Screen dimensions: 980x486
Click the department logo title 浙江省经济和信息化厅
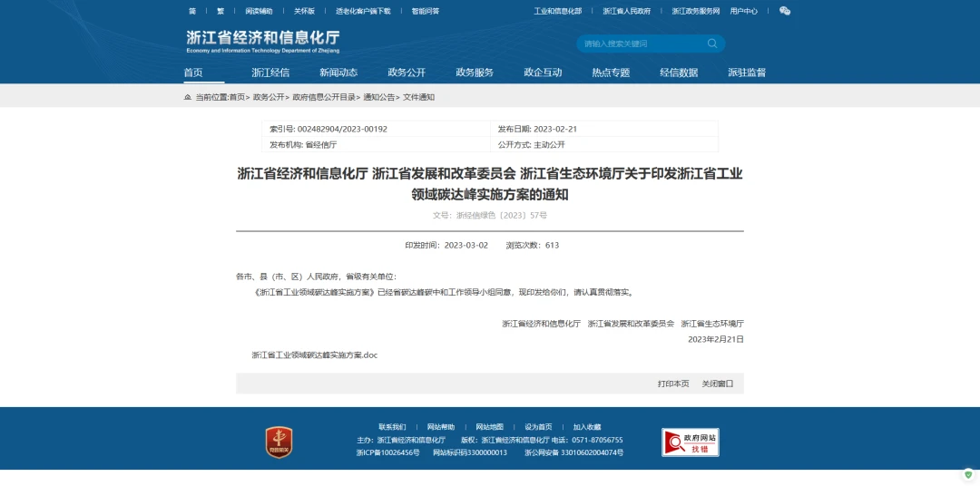click(262, 40)
